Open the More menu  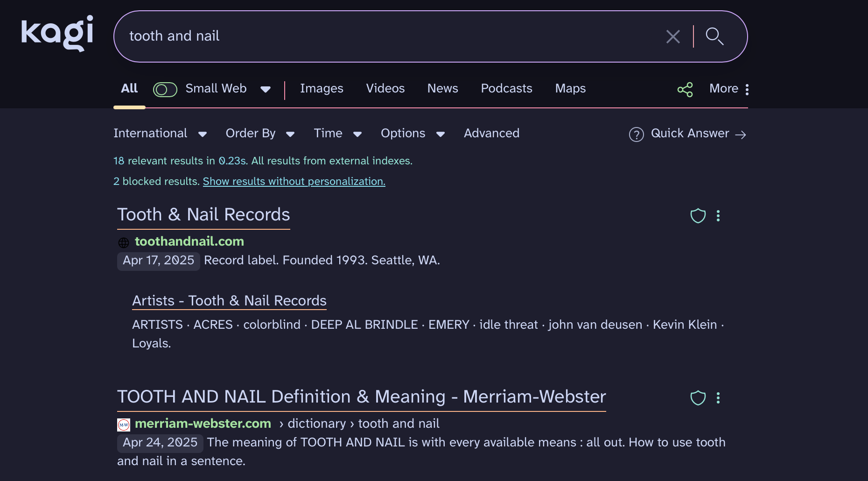point(729,89)
